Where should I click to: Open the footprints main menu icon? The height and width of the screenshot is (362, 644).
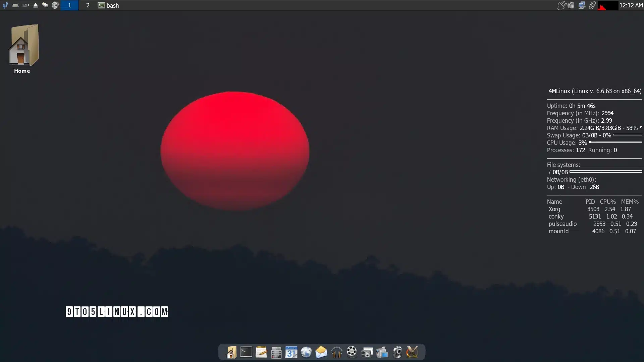5,5
